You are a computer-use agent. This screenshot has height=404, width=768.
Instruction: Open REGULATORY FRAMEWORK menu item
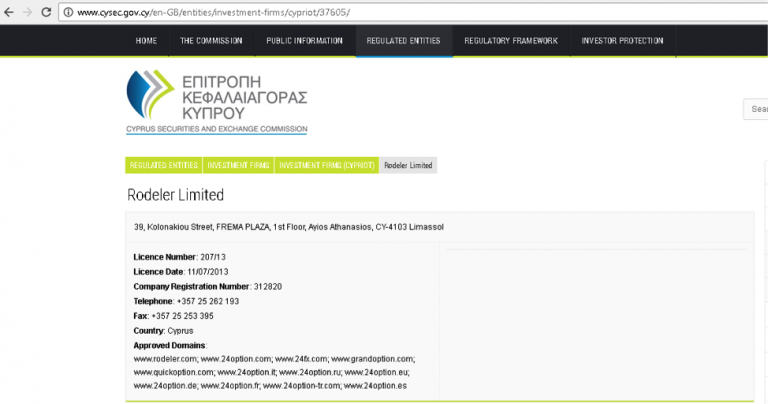tap(511, 41)
